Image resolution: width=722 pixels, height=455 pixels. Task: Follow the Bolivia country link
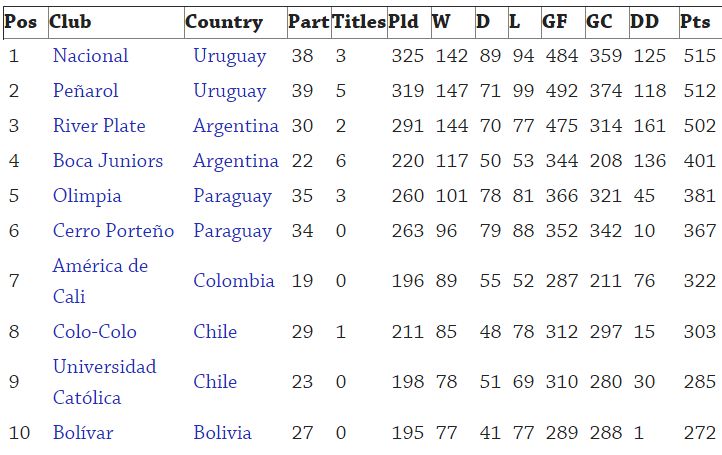(x=223, y=433)
